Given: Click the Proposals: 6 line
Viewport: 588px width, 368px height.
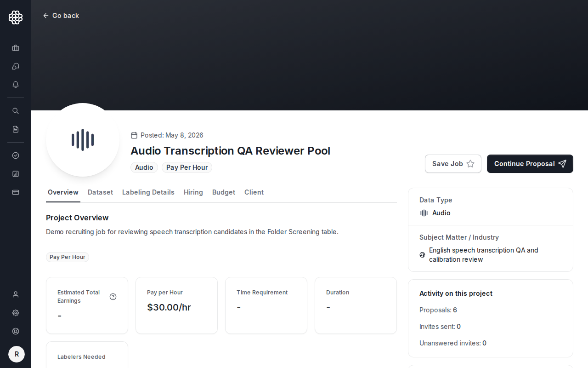Looking at the screenshot, I should [x=438, y=310].
